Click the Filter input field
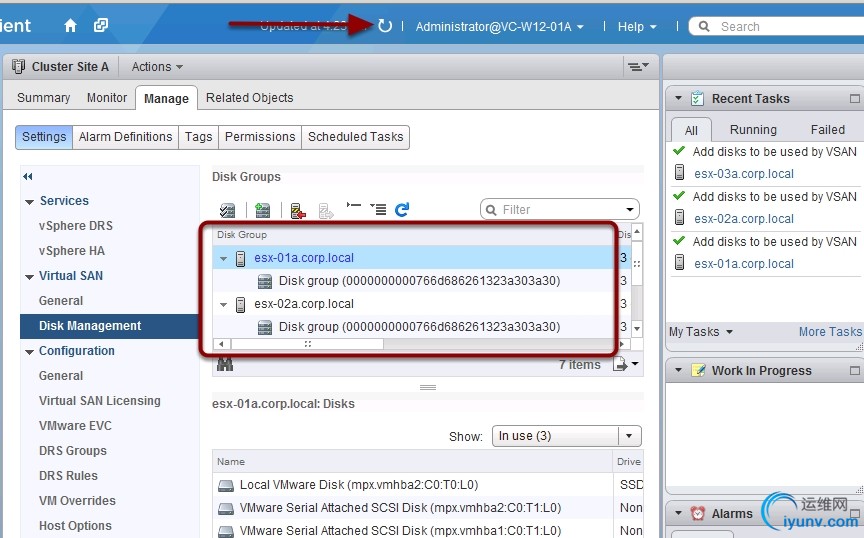Viewport: 864px width, 538px height. point(559,209)
